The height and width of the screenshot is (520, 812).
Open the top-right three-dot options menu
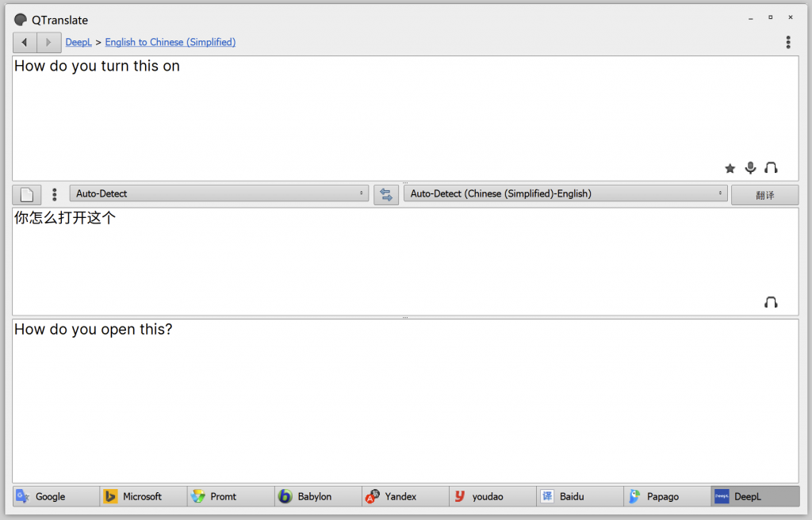(787, 42)
